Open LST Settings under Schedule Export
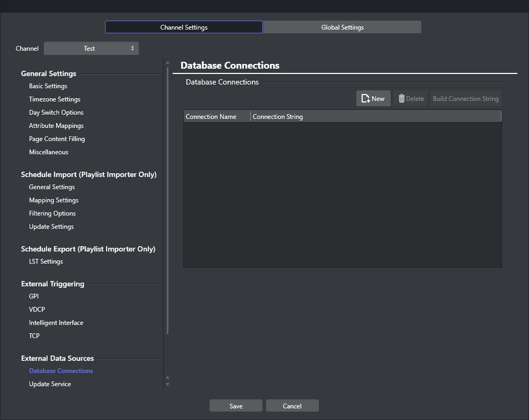 (x=46, y=262)
